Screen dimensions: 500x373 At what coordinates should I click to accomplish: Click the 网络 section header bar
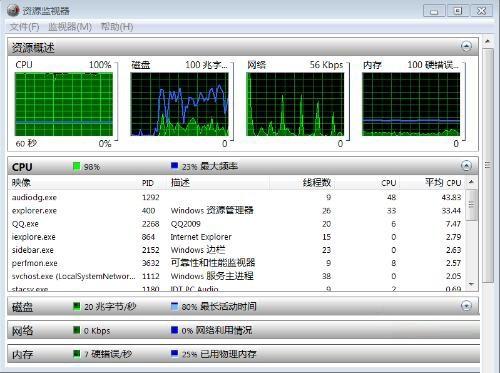click(x=243, y=330)
